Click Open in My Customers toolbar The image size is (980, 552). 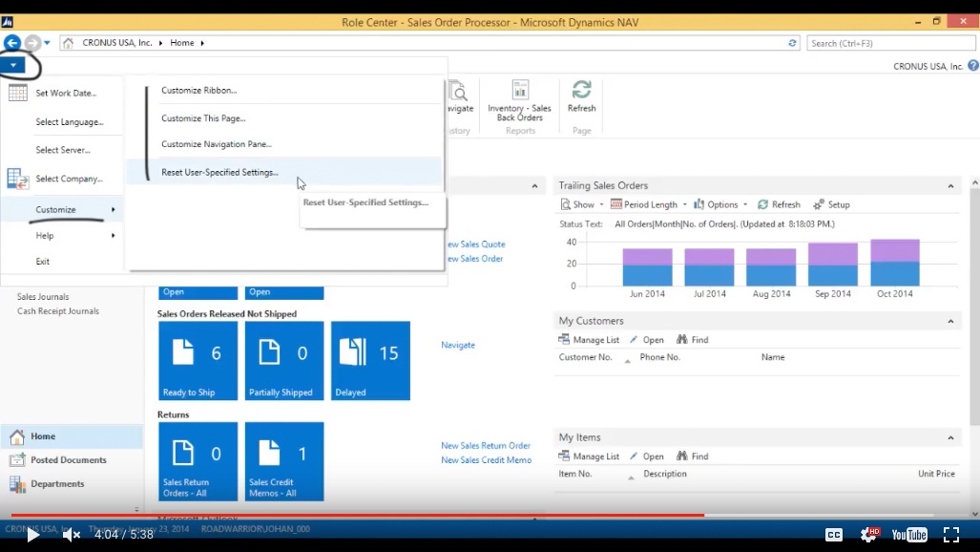(x=646, y=340)
